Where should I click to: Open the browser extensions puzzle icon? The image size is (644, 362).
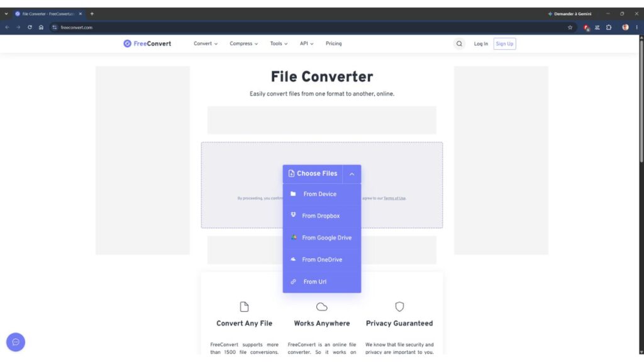609,28
